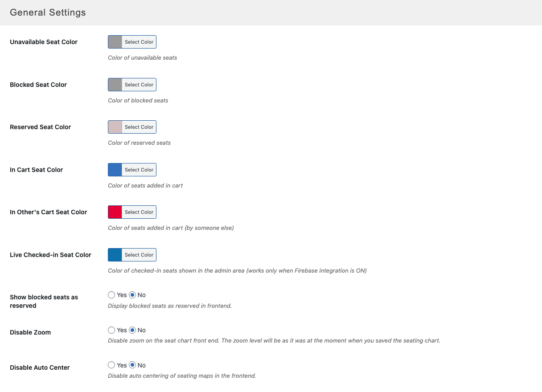This screenshot has height=392, width=542.
Task: Open Select Color for Reserved Seat Color
Action: (139, 127)
